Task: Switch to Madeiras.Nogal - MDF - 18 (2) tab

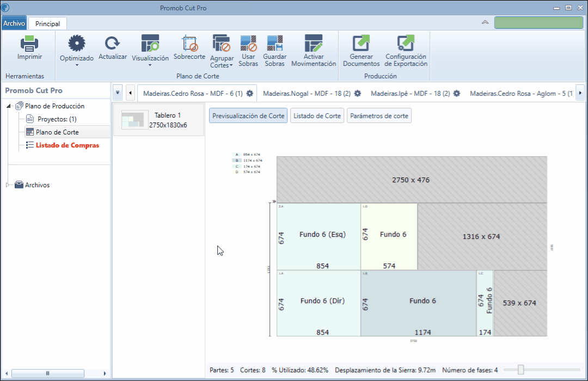Action: click(307, 94)
